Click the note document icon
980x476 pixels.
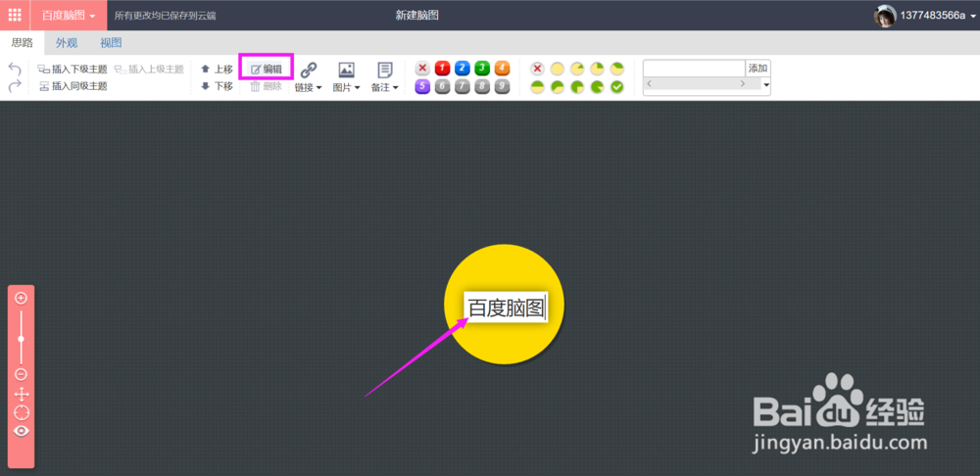[385, 70]
